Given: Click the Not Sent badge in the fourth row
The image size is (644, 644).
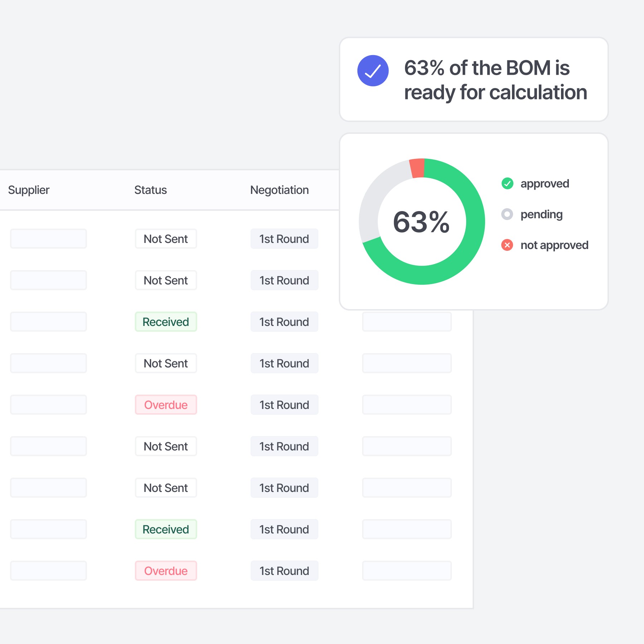Looking at the screenshot, I should tap(166, 363).
